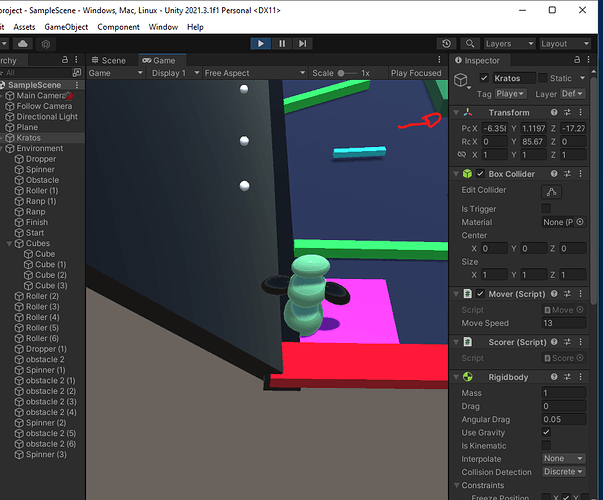Open the Unity cloud services icon

23,44
